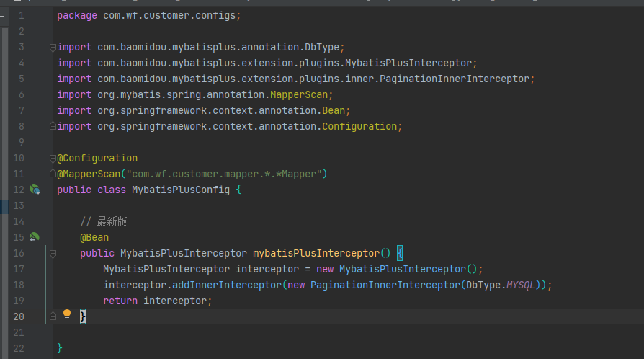
Task: Click the fold end marker on line 20
Action: pos(52,316)
